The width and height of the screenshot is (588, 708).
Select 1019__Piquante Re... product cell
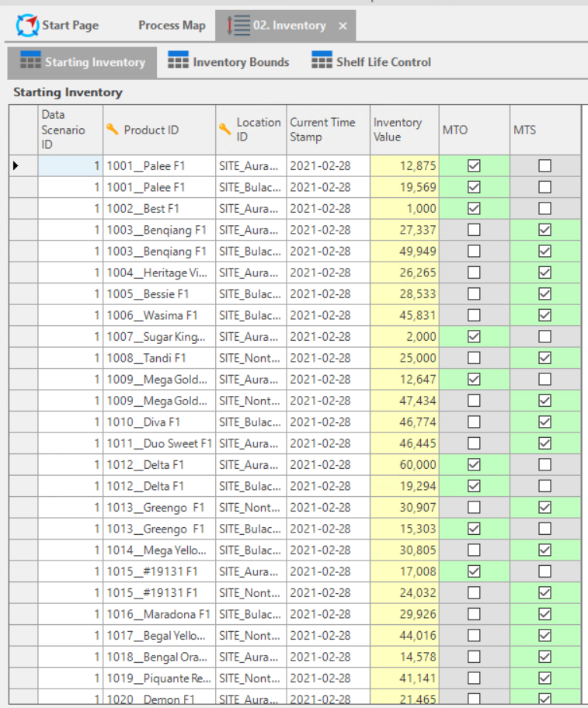[x=159, y=678]
